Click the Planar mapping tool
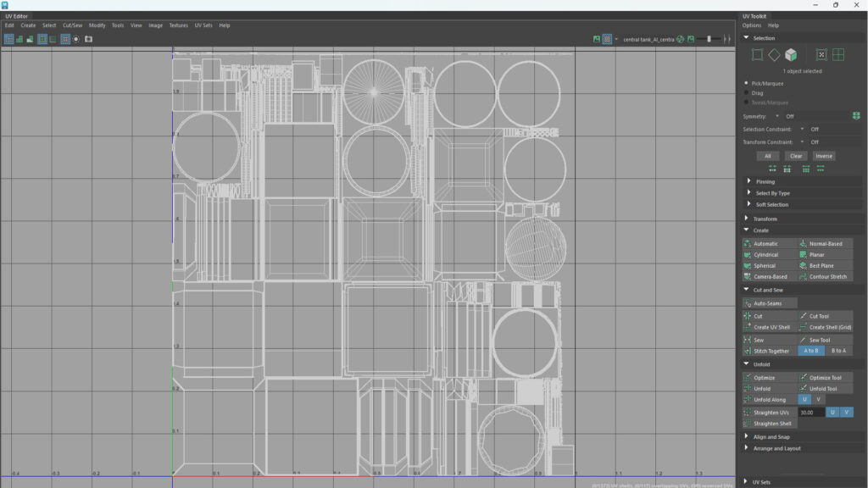Screen dimensions: 868x488 point(825,254)
